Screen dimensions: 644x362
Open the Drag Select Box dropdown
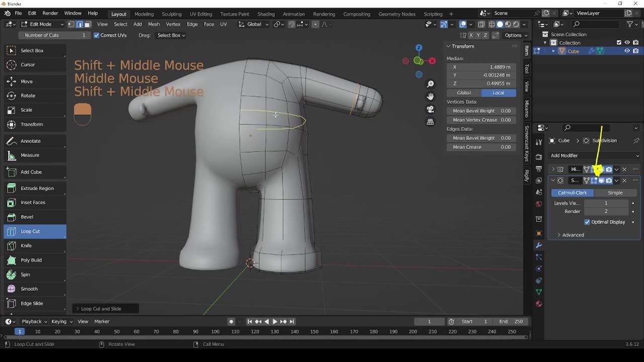click(171, 35)
